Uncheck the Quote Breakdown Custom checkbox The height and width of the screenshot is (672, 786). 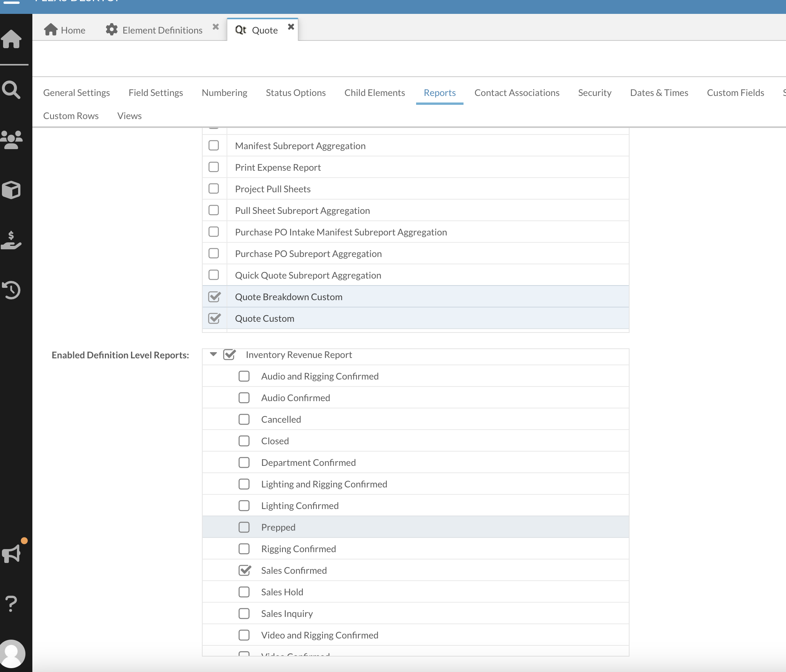pos(214,297)
